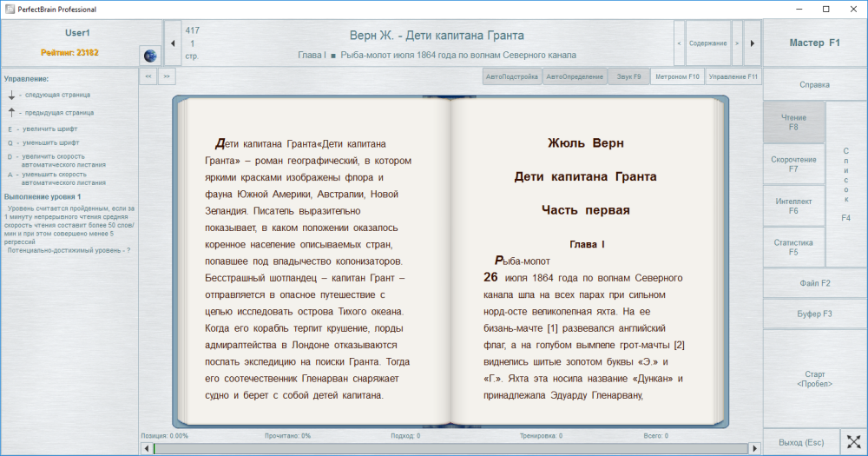This screenshot has height=456, width=868.
Task: Click the 'Глава I' heading on the page
Action: [587, 244]
